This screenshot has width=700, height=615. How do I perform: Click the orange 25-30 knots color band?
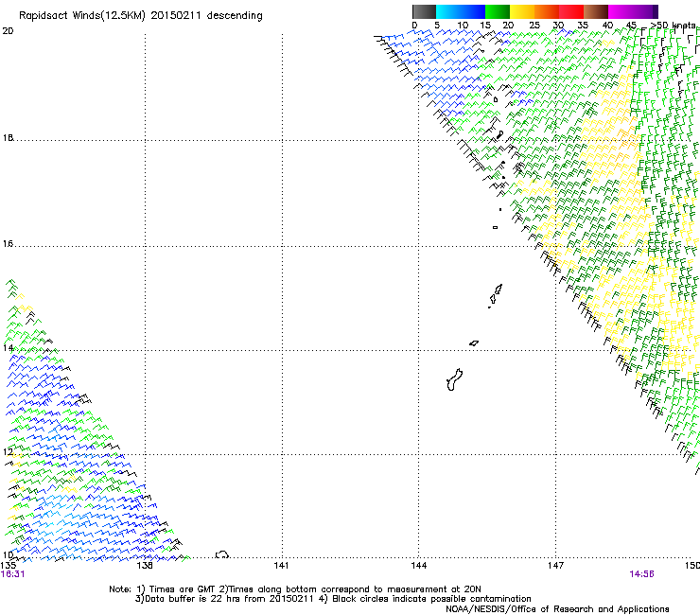point(547,11)
